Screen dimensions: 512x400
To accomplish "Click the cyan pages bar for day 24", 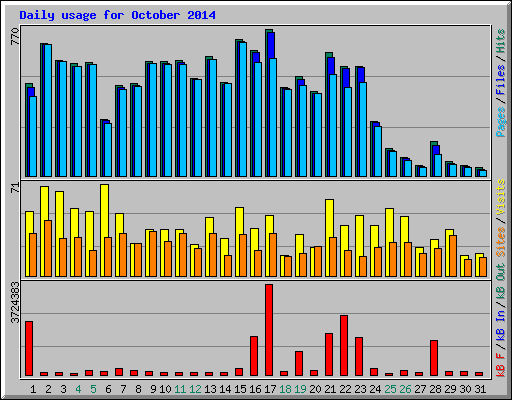I will pos(378,151).
